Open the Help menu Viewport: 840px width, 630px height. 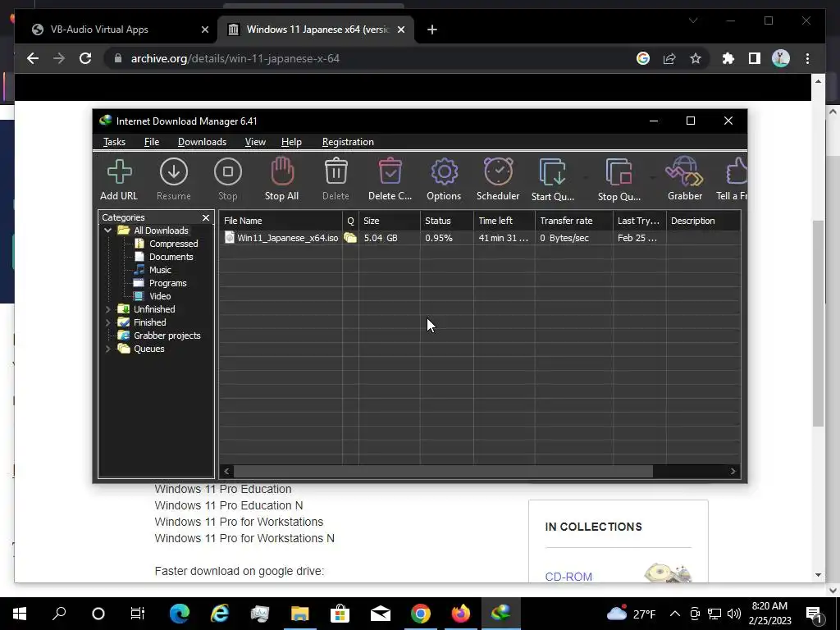[x=291, y=142]
